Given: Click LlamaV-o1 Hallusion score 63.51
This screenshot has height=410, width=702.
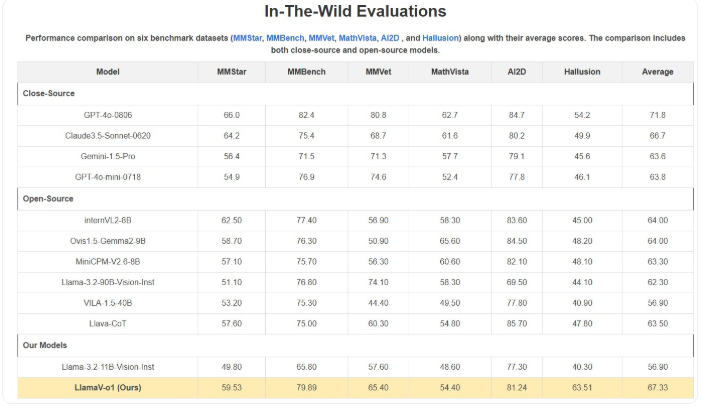Looking at the screenshot, I should tap(582, 388).
